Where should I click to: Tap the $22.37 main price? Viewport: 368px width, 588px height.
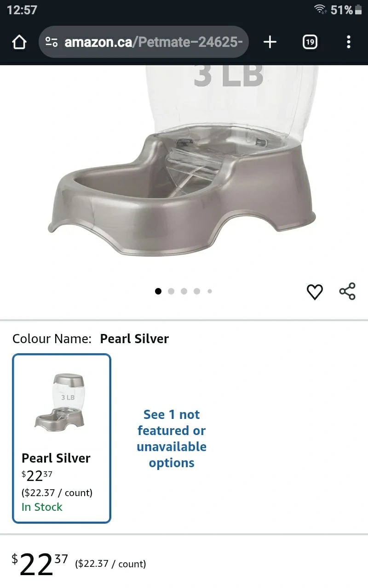(x=40, y=564)
